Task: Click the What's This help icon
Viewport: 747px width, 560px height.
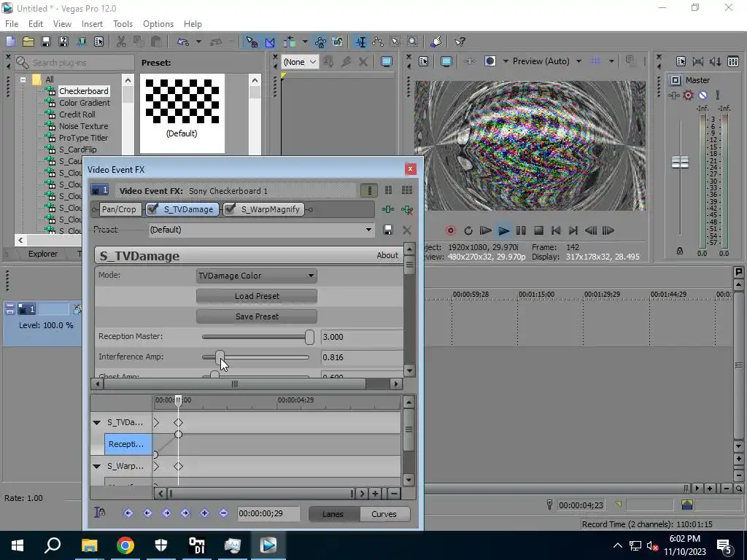Action: [x=460, y=42]
